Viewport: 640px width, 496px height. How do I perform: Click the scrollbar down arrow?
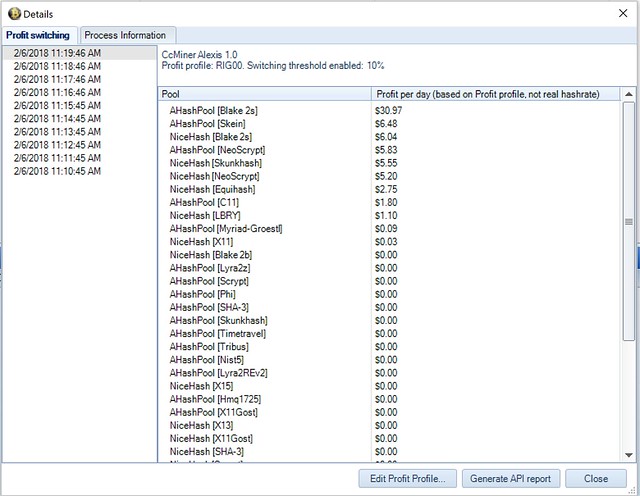(629, 455)
